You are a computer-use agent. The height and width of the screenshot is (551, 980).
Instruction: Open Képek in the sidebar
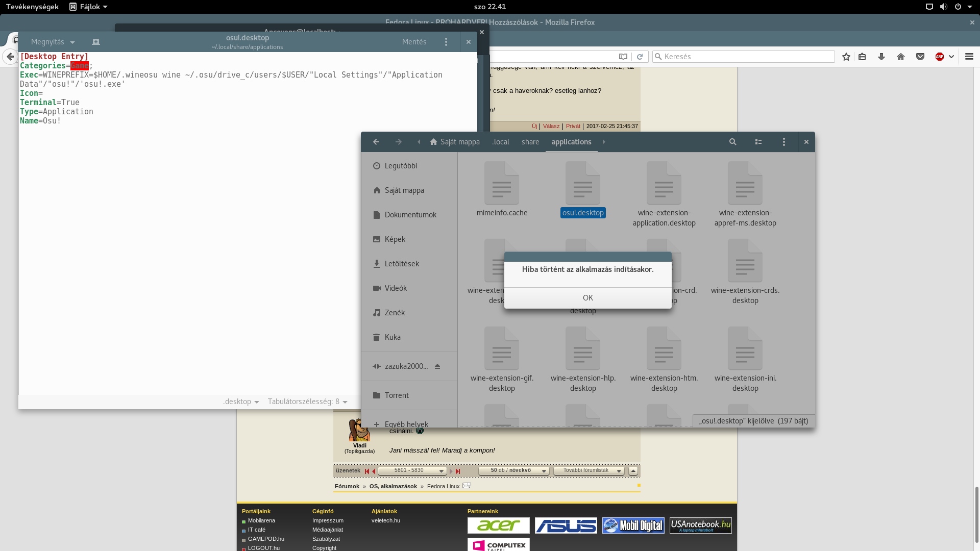(x=409, y=239)
